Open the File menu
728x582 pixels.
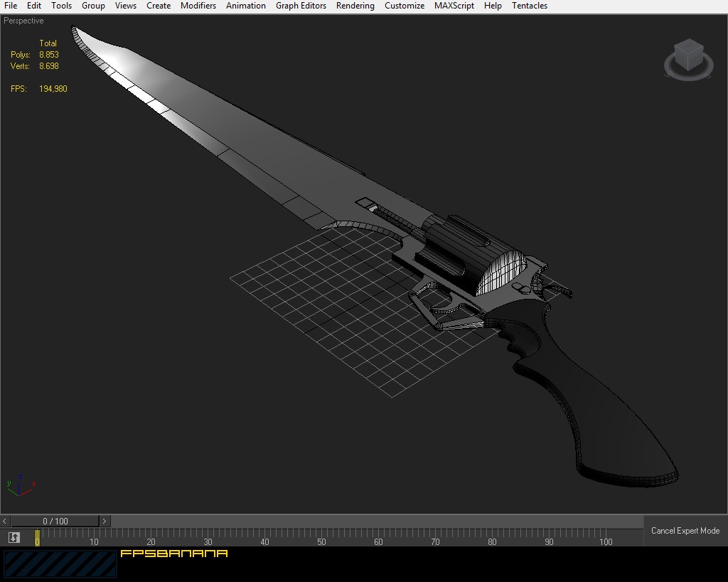(x=10, y=6)
